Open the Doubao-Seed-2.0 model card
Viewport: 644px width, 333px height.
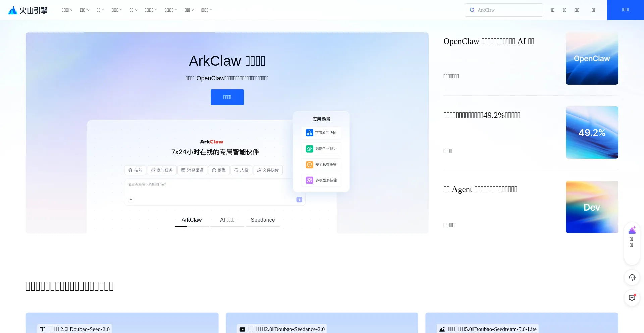click(x=122, y=323)
